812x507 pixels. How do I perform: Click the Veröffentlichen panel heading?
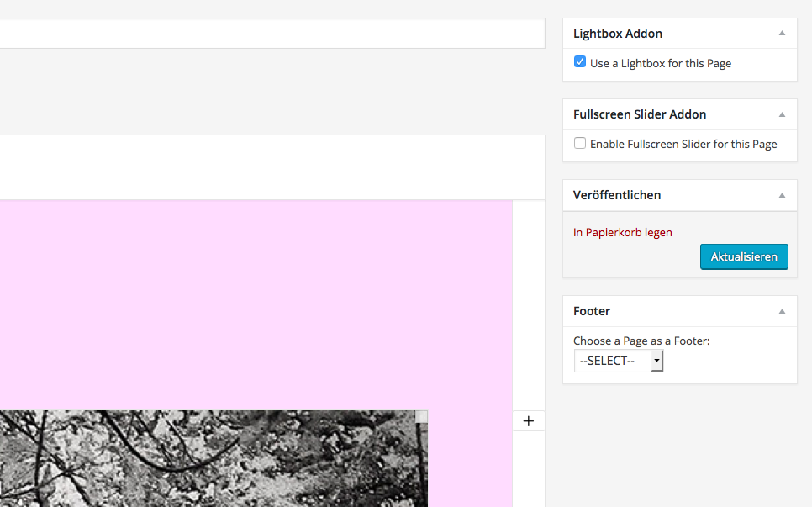pos(617,195)
